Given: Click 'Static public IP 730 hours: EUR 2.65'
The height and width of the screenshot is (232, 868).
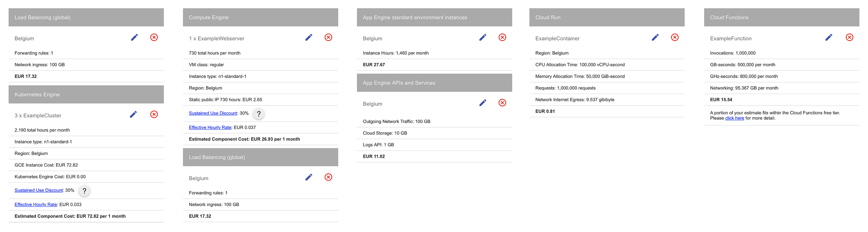Looking at the screenshot, I should point(225,100).
